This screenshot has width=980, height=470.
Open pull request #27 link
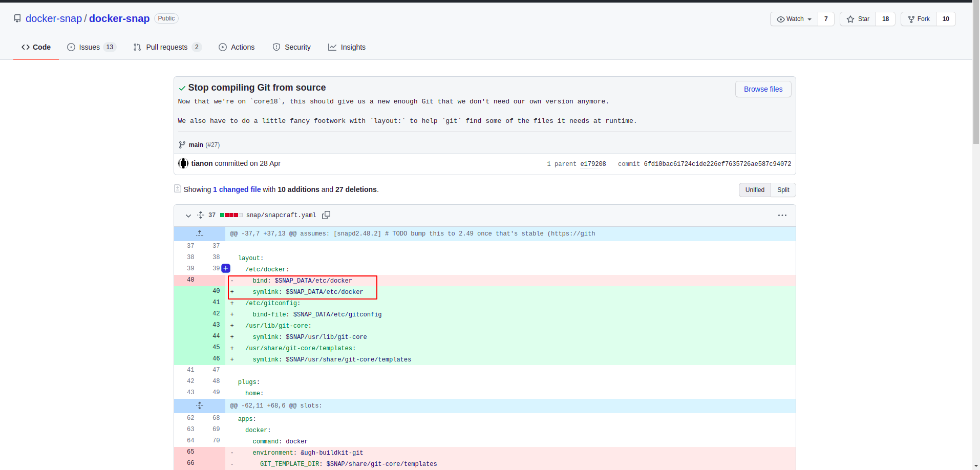pyautogui.click(x=212, y=145)
